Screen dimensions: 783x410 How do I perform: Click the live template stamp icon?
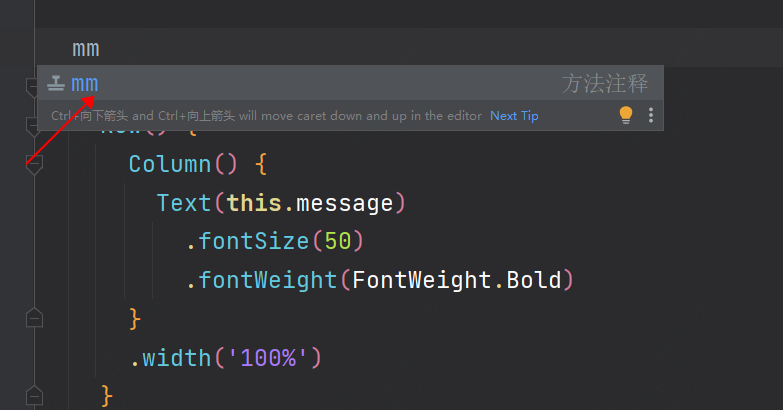[x=56, y=84]
